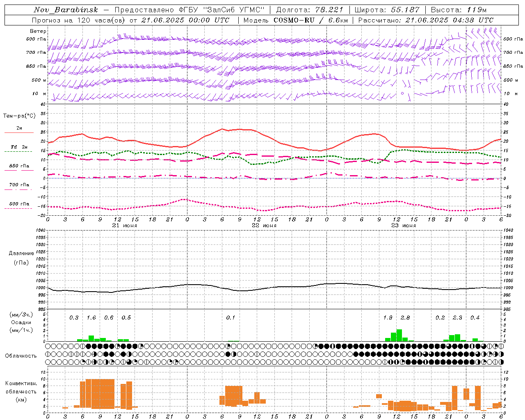Click the Давление pressure panel label
Viewport: 525px width, 420px height.
(21, 253)
